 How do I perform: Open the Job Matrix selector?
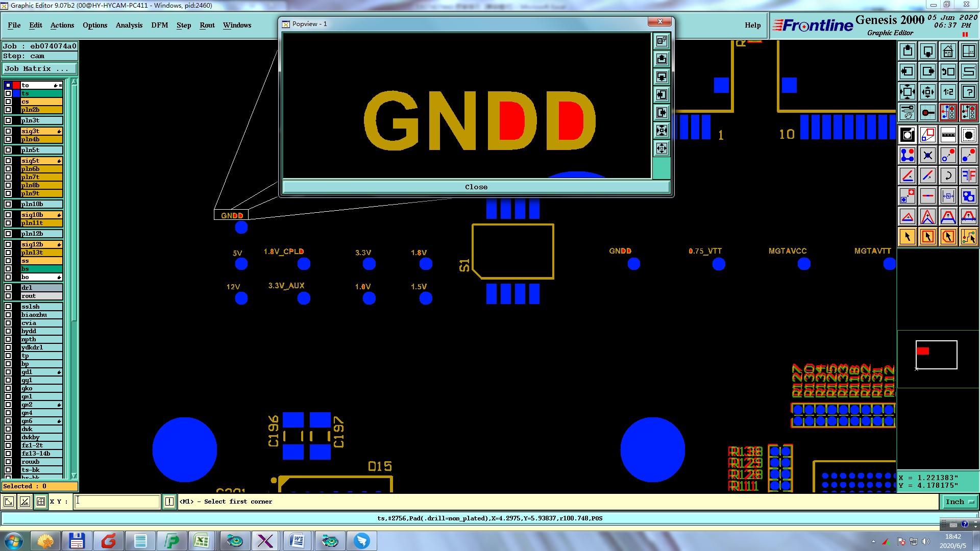(40, 69)
